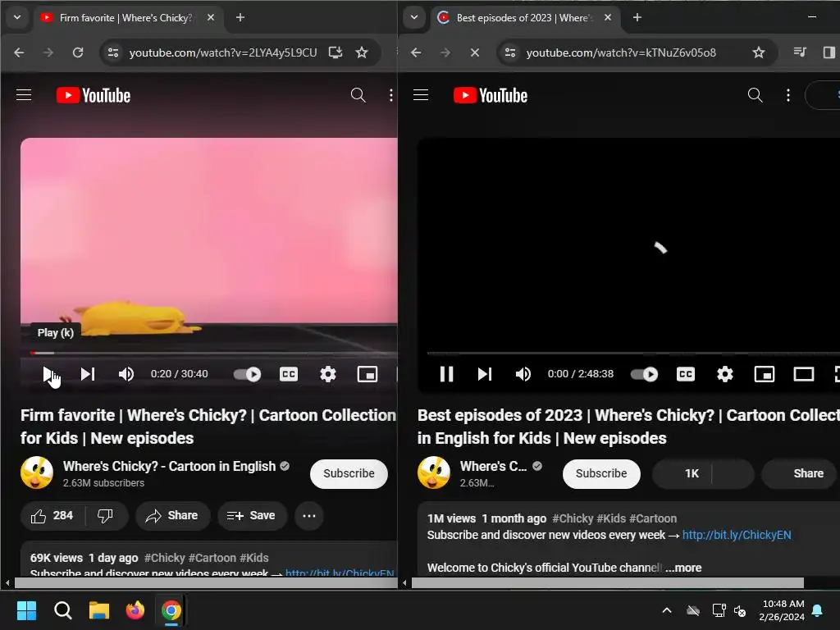Save the Firm favorite video to playlist
Image resolution: width=840 pixels, height=630 pixels.
251,516
